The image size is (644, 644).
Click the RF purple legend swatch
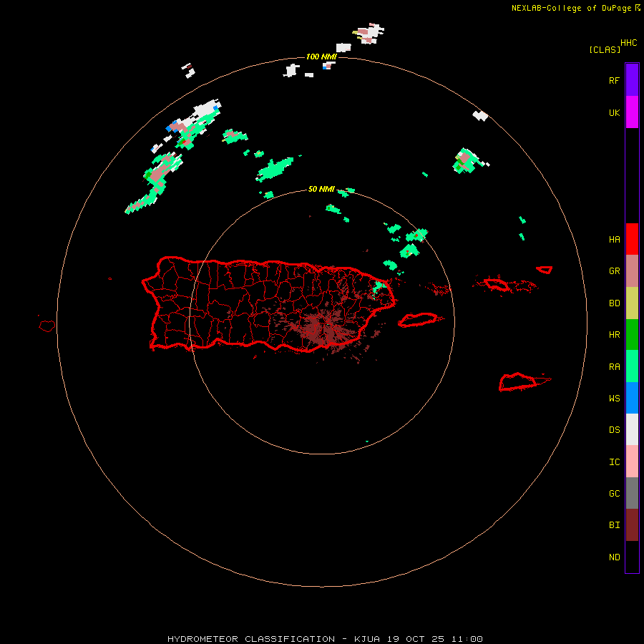632,80
